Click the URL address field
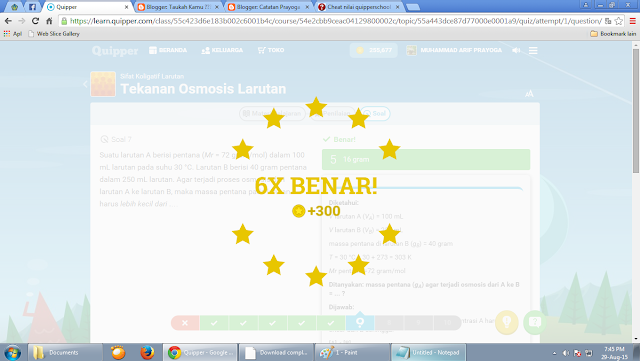Image resolution: width=640 pixels, height=361 pixels. [335, 21]
